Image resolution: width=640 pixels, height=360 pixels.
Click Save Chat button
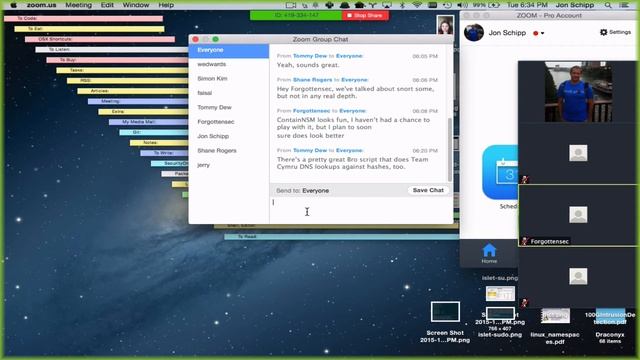428,190
